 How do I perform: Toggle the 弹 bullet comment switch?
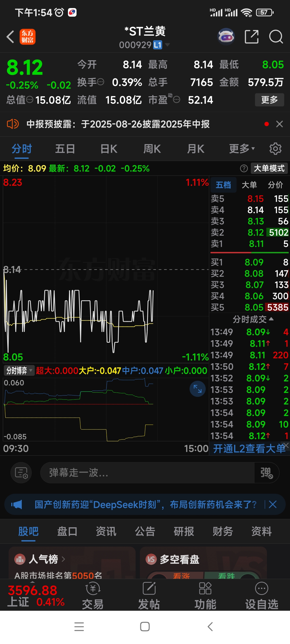pyautogui.click(x=267, y=473)
